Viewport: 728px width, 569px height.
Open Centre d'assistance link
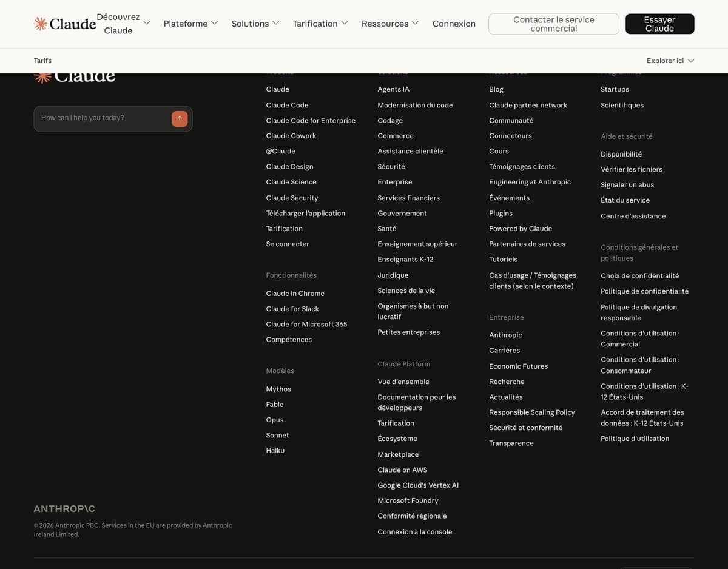pos(633,216)
